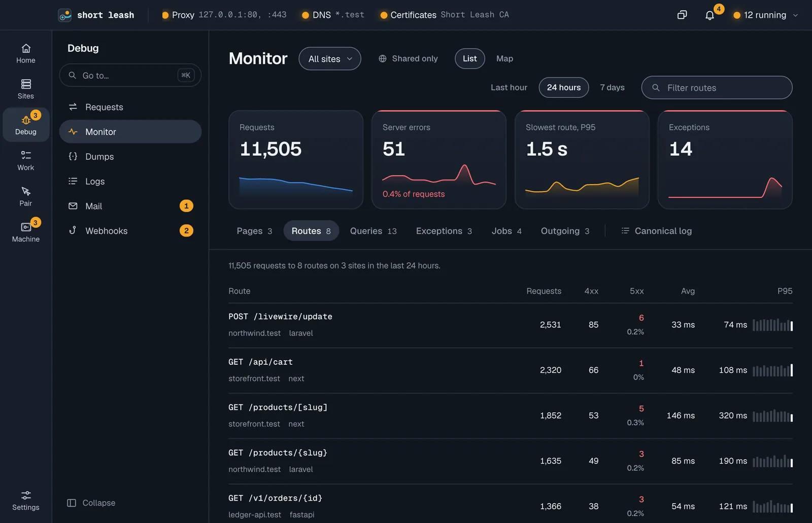The height and width of the screenshot is (523, 812).
Task: Select the 7 days range
Action: (x=612, y=87)
